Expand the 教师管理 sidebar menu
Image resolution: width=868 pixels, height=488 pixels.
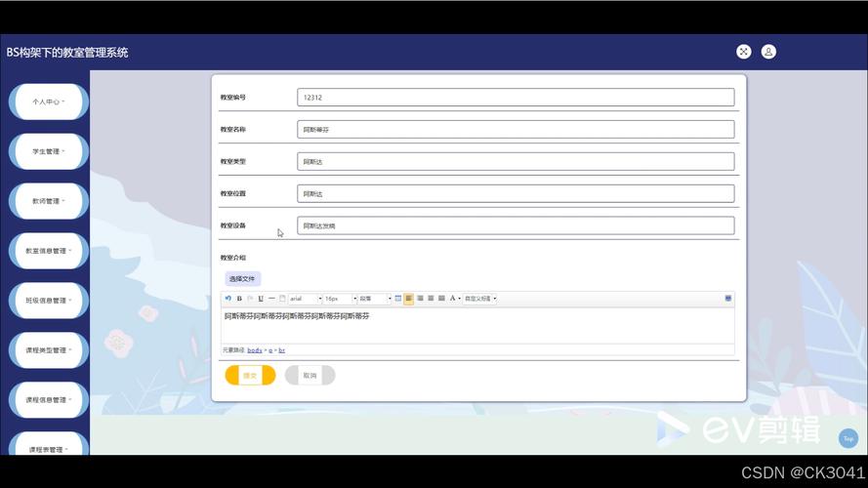[49, 201]
